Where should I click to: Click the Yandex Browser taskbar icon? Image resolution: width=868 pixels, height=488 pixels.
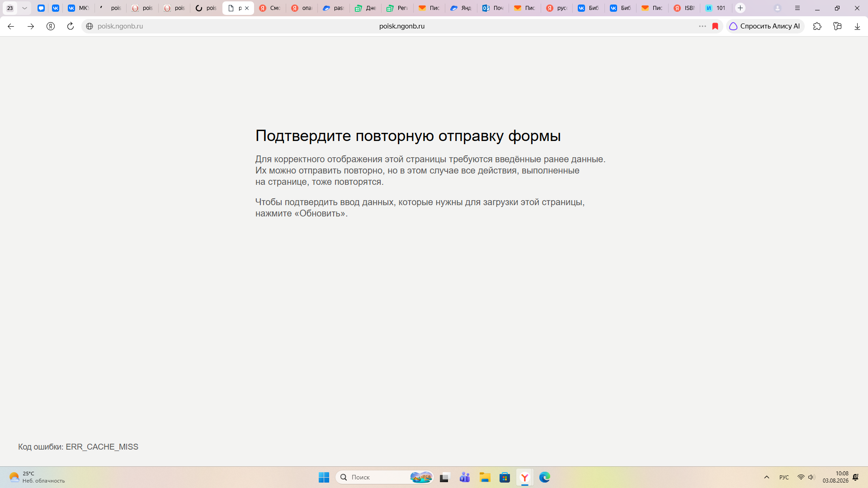[x=524, y=477]
